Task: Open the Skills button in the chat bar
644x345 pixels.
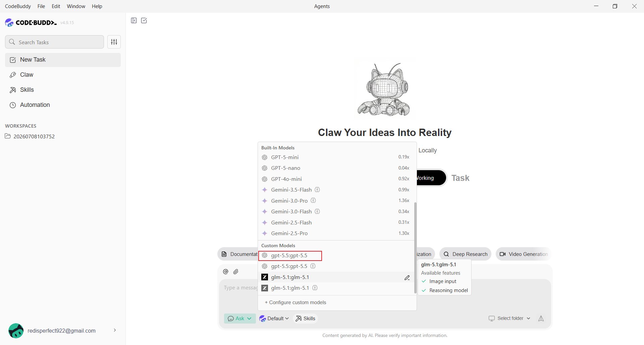Action: [305, 319]
